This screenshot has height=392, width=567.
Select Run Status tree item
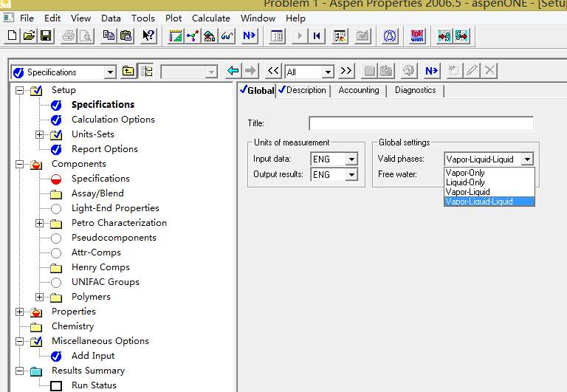click(x=94, y=385)
